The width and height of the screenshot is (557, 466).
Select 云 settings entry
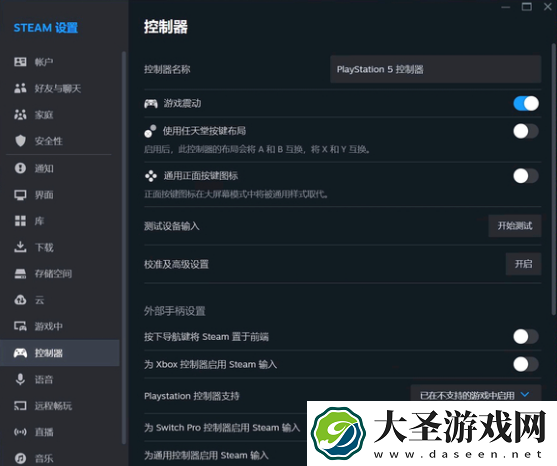[60, 300]
